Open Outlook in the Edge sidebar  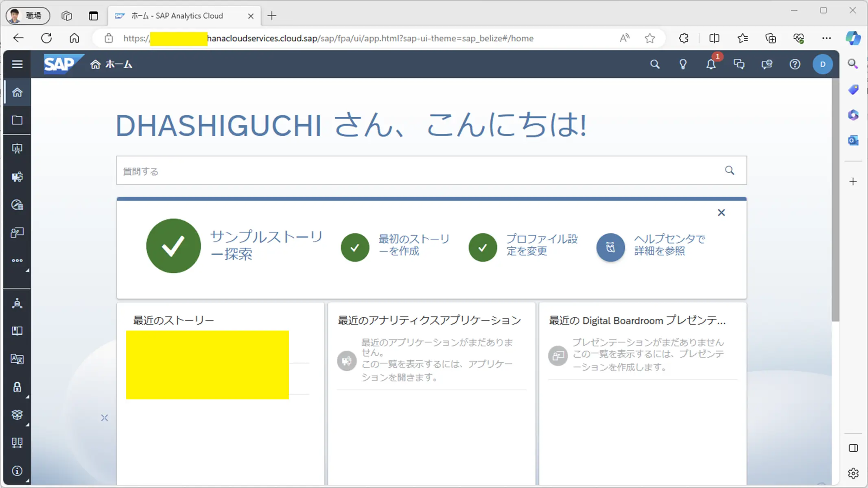point(853,140)
